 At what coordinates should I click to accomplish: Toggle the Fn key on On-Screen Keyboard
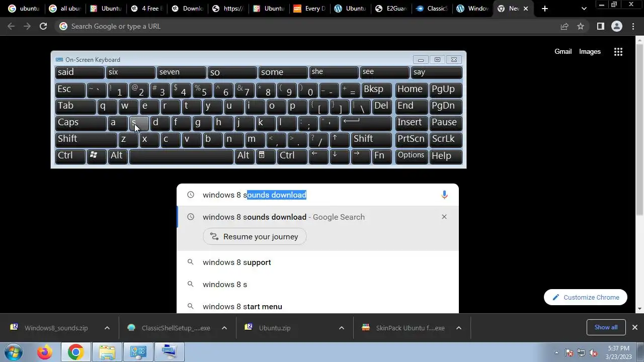coord(382,156)
